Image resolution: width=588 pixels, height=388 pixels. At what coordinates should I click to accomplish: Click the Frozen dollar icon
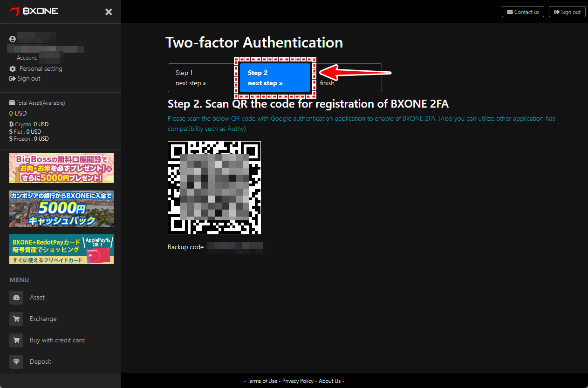[x=12, y=139]
